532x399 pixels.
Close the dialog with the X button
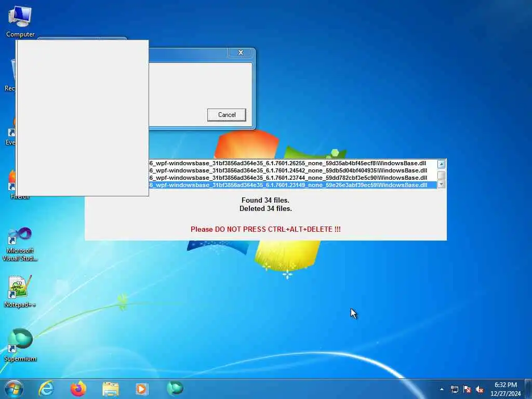[x=241, y=52]
